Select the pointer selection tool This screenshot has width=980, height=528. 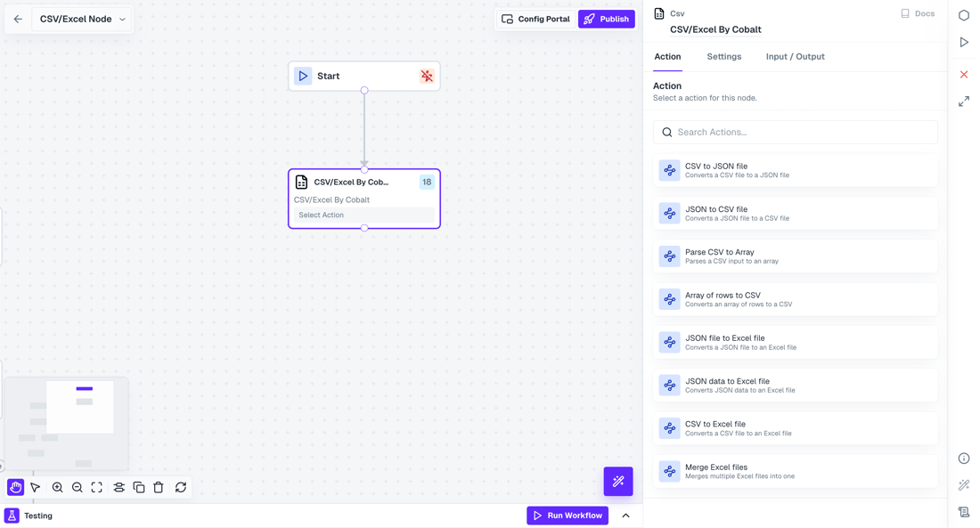tap(36, 487)
